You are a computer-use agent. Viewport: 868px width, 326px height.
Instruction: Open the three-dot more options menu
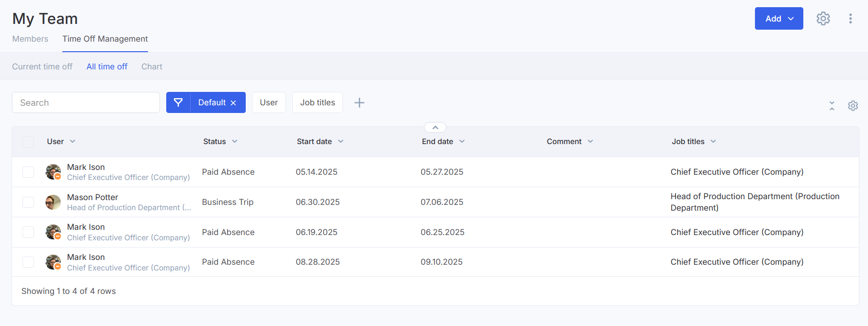[850, 19]
